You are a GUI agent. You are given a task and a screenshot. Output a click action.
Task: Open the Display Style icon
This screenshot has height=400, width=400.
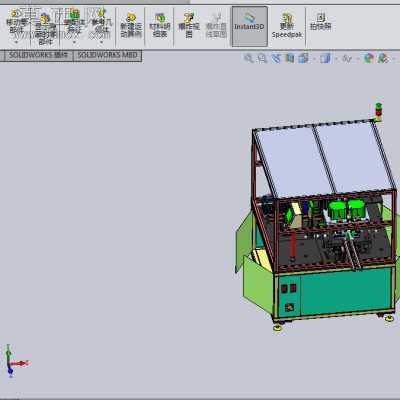(325, 58)
